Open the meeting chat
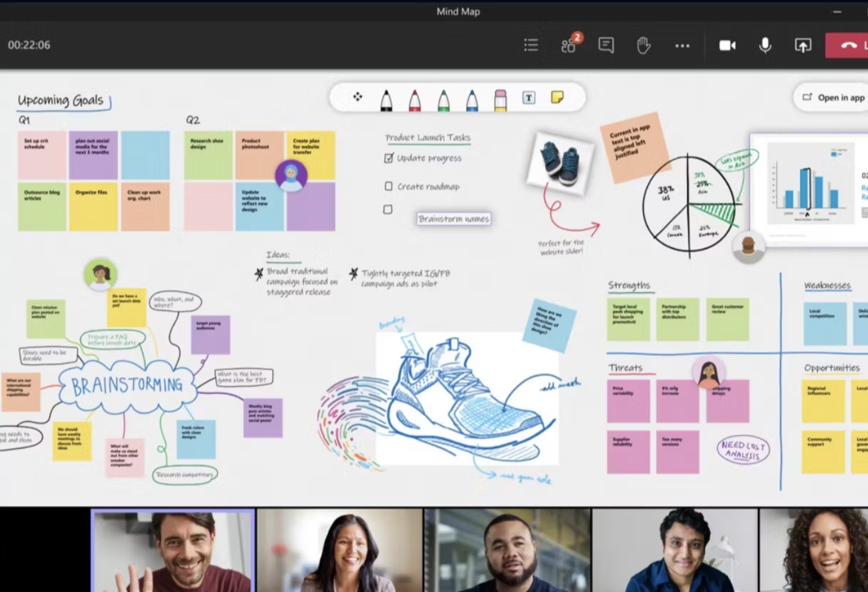Image resolution: width=868 pixels, height=592 pixels. tap(606, 45)
